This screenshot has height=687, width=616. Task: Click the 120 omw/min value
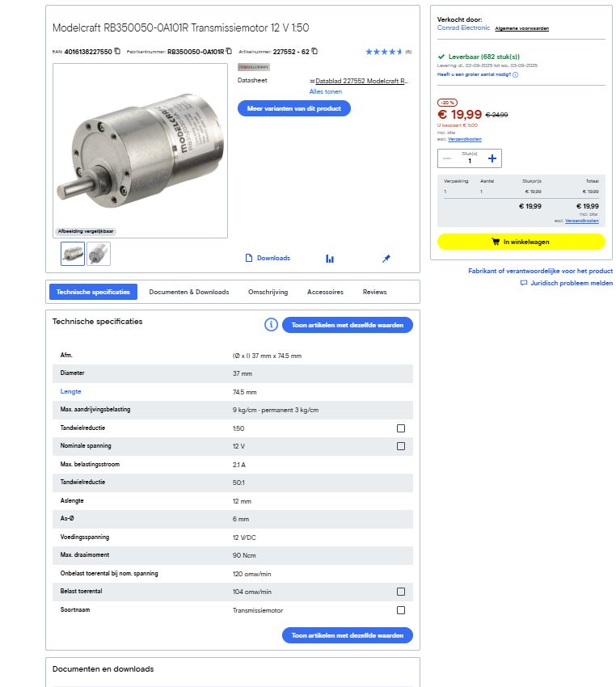(x=252, y=574)
